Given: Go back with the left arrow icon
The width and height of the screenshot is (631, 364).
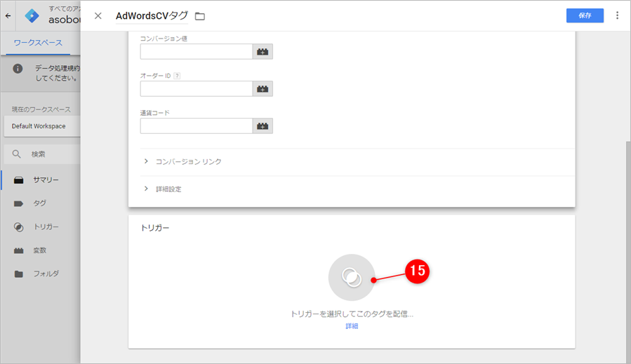Looking at the screenshot, I should click(8, 16).
